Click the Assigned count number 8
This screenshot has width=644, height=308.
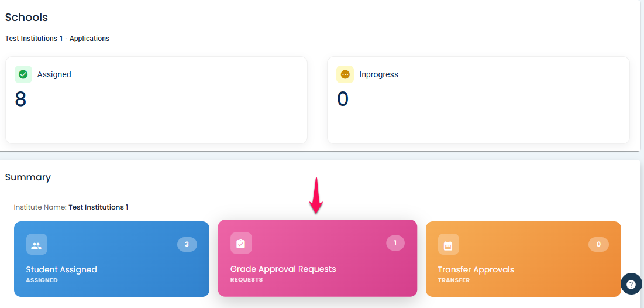pyautogui.click(x=20, y=99)
